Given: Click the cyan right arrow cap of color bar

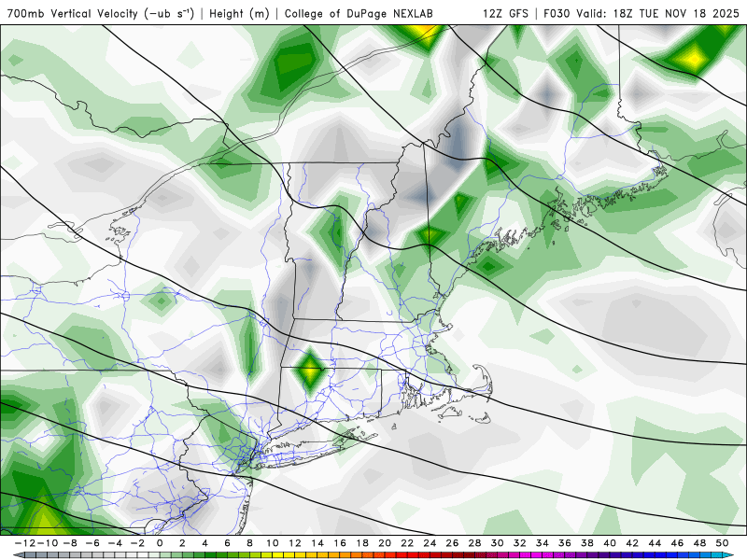Looking at the screenshot, I should (x=729, y=555).
